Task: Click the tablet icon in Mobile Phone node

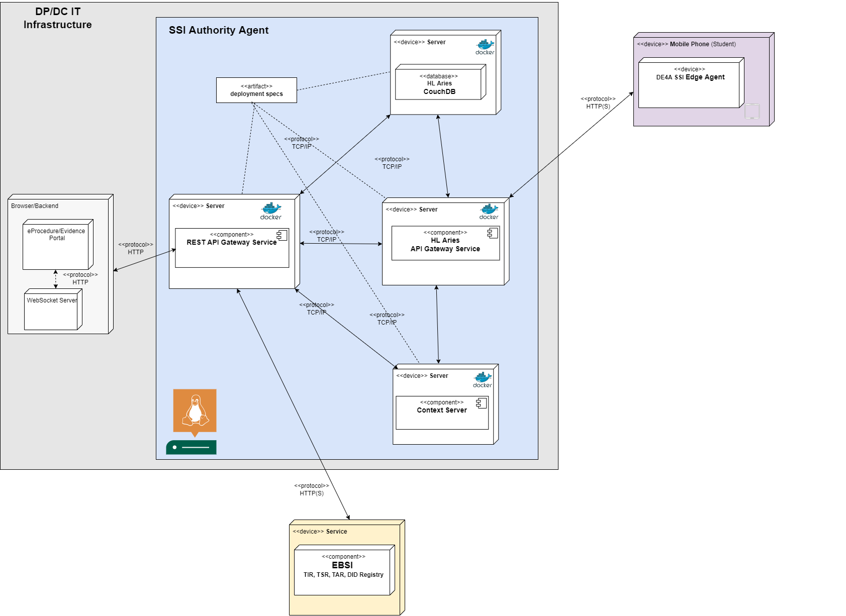Action: tap(752, 111)
